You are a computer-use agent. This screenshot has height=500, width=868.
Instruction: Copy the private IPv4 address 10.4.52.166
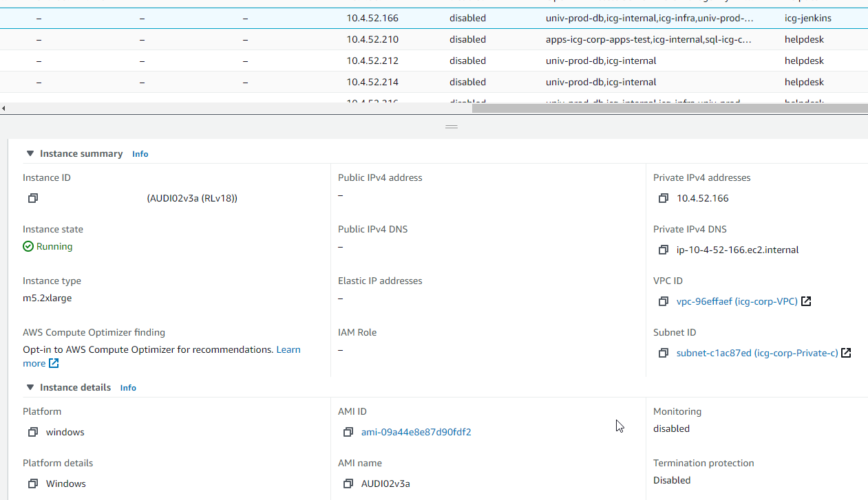pos(664,198)
